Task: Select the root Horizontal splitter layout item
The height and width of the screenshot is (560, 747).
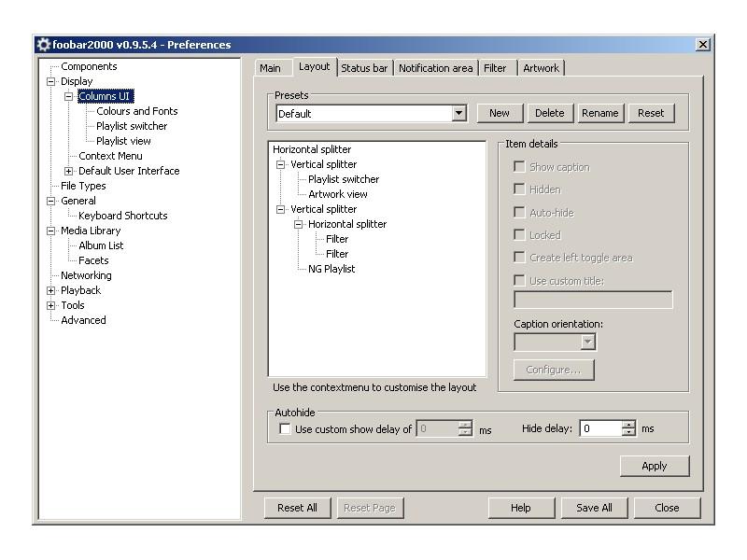Action: pyautogui.click(x=312, y=149)
